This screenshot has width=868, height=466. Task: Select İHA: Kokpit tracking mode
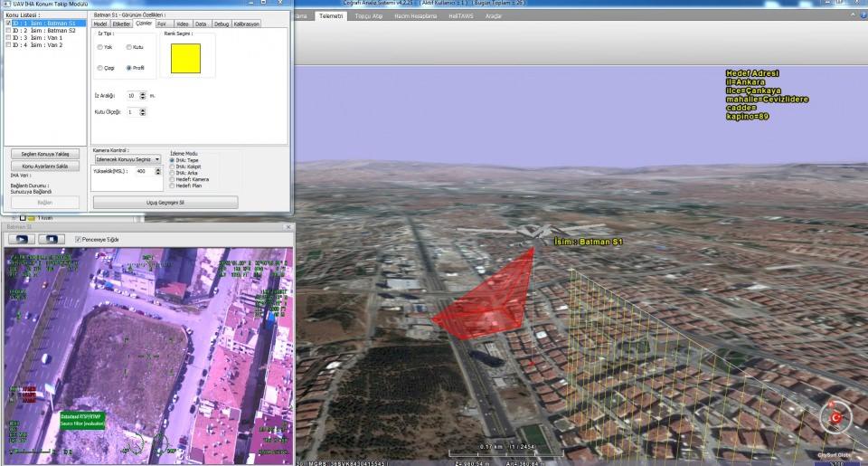click(x=172, y=166)
